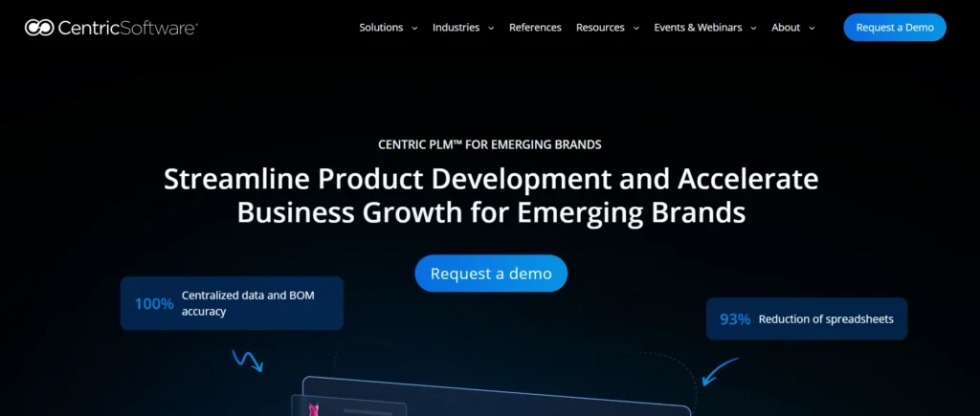The height and width of the screenshot is (416, 980).
Task: Open the Resources menu
Action: (600, 28)
